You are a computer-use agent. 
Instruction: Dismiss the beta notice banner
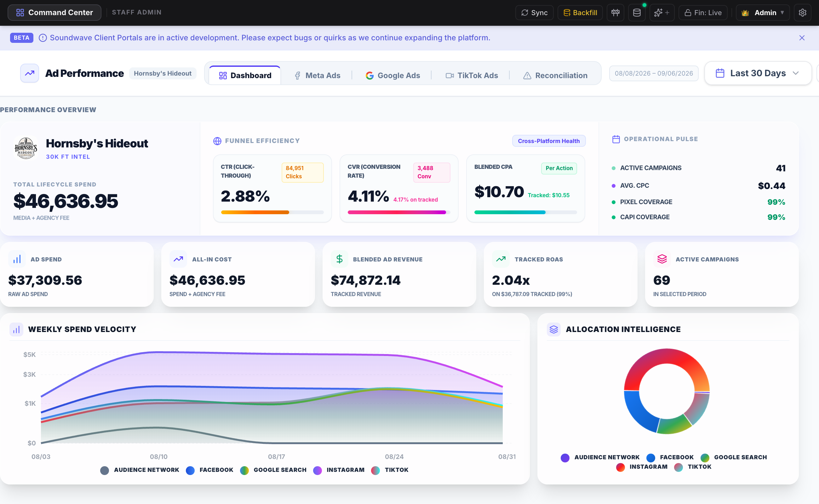click(x=802, y=38)
